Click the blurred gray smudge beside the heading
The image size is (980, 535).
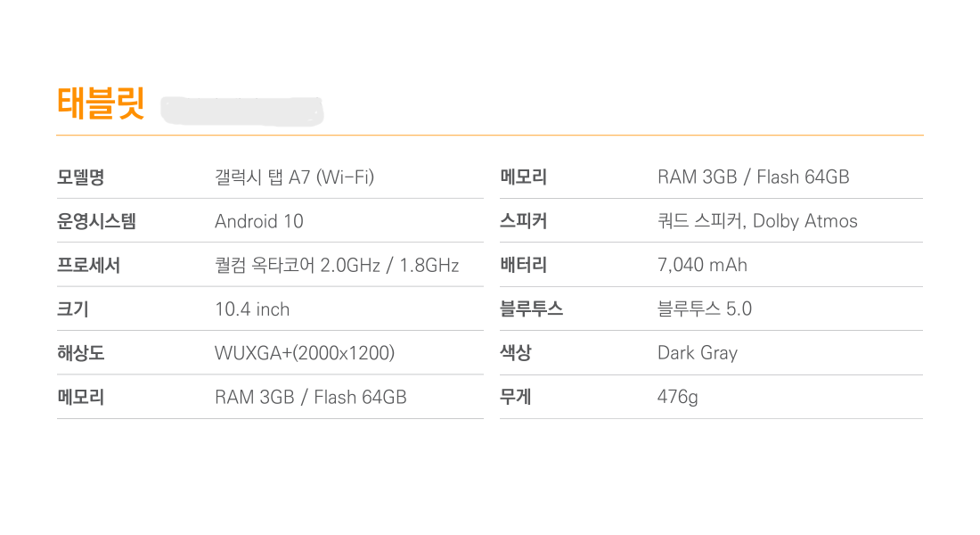[x=241, y=109]
